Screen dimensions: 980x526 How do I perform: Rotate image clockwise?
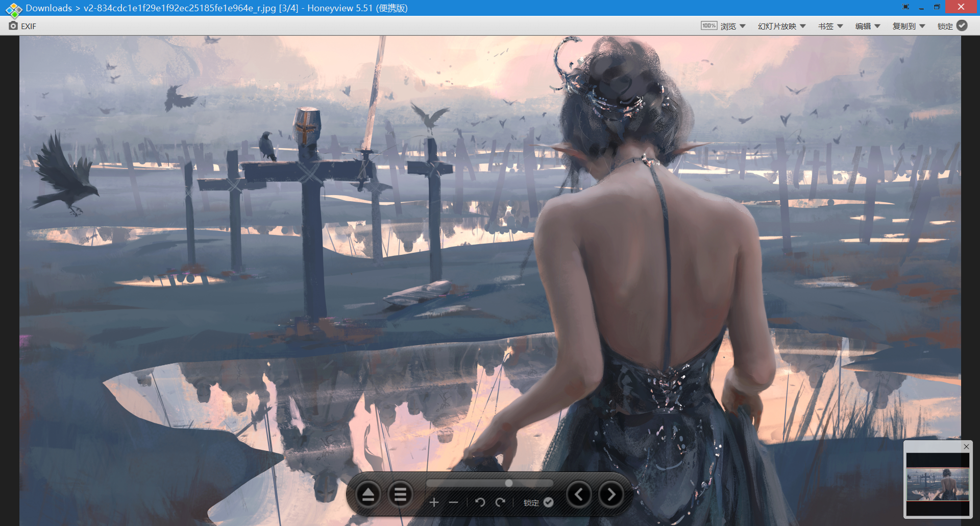click(500, 503)
